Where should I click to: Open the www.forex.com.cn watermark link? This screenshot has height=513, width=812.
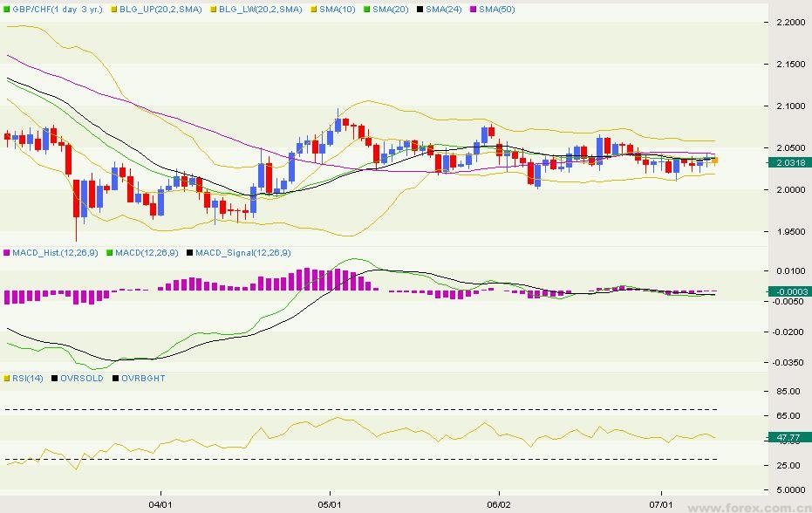[752, 504]
